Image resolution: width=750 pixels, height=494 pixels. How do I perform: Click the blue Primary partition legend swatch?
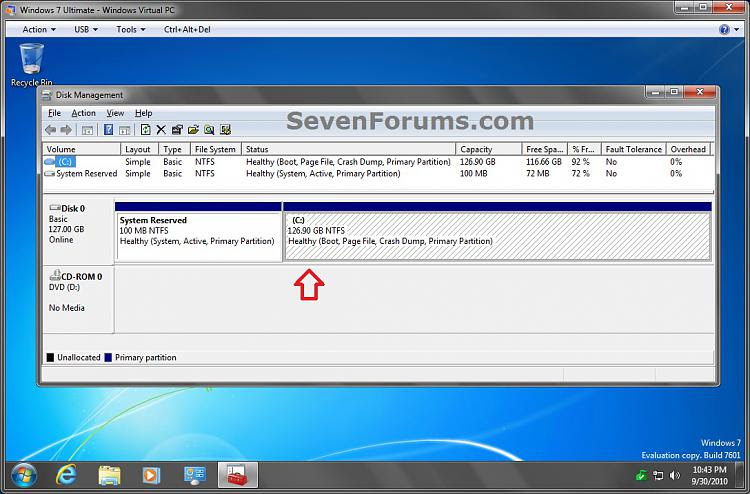point(108,357)
